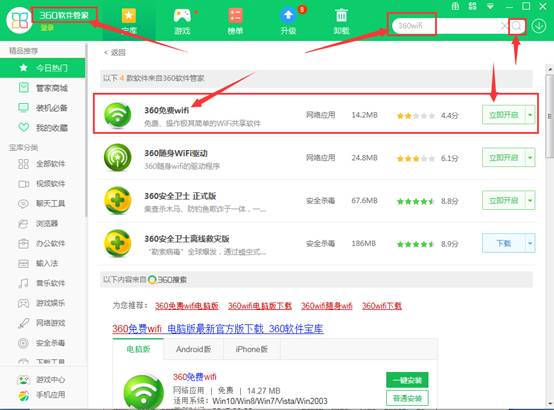Open the 升级 upgrade section
The image size is (554, 410).
pos(288,21)
